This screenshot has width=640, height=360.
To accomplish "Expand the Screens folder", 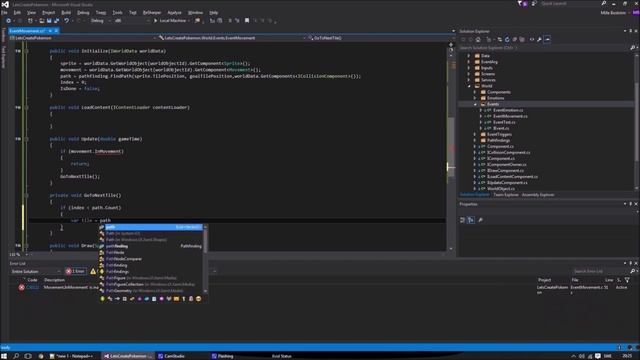I will (469, 74).
